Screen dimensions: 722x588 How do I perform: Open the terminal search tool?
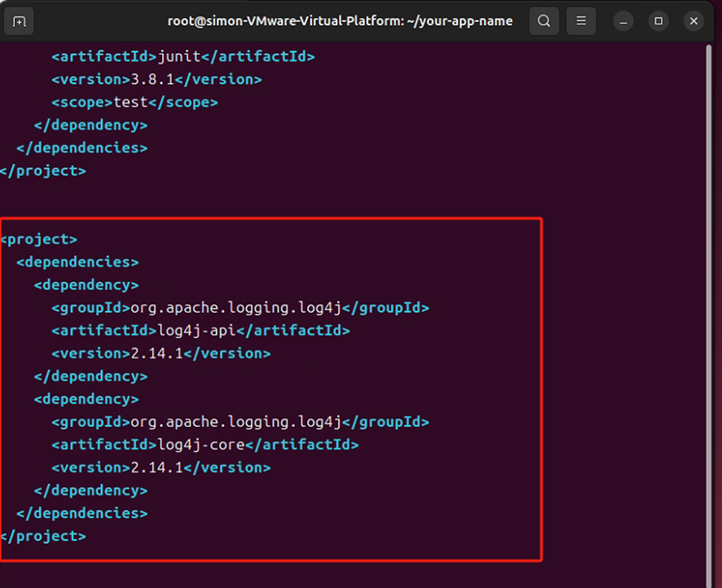point(544,21)
